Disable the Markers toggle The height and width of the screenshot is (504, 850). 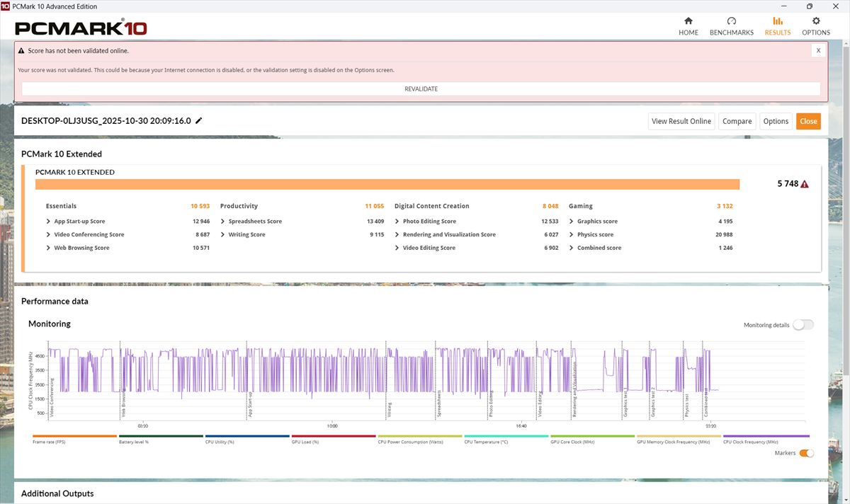(x=806, y=453)
